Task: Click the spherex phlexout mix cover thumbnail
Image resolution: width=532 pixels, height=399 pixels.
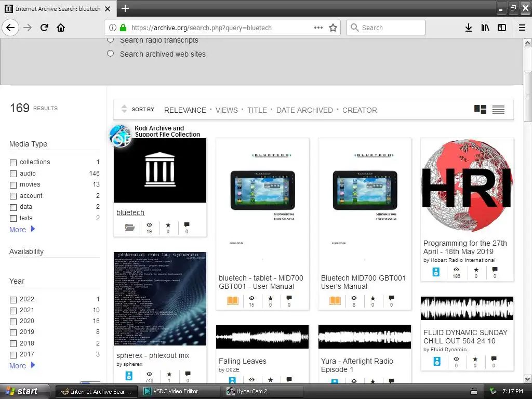Action: [160, 299]
